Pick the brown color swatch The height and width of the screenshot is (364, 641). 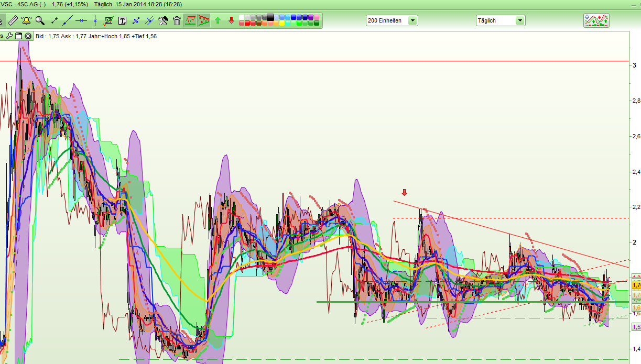pos(259,24)
